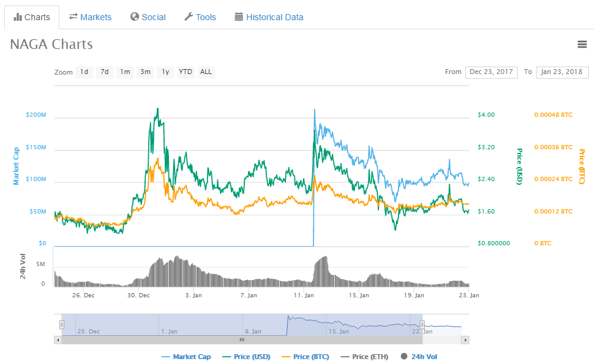Click the wrench icon beside Tools

point(189,17)
